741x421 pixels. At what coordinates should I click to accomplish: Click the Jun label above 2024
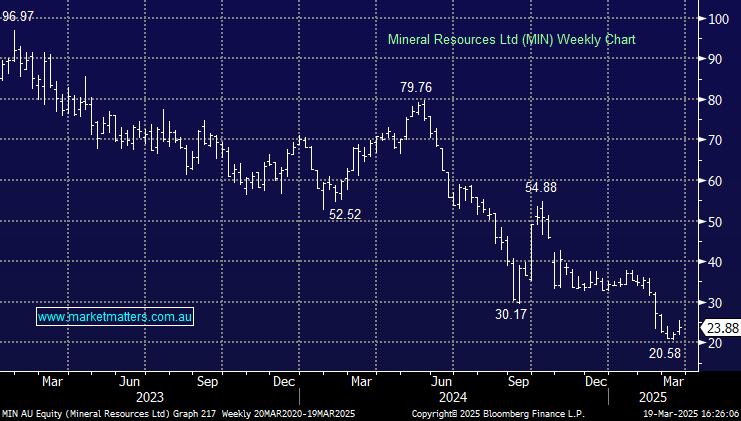pos(441,381)
